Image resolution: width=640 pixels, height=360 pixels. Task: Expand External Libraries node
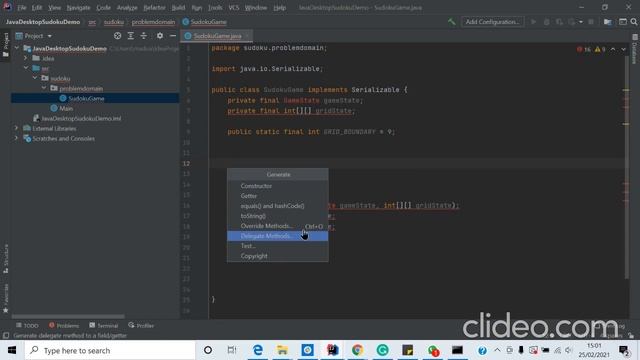(16, 128)
